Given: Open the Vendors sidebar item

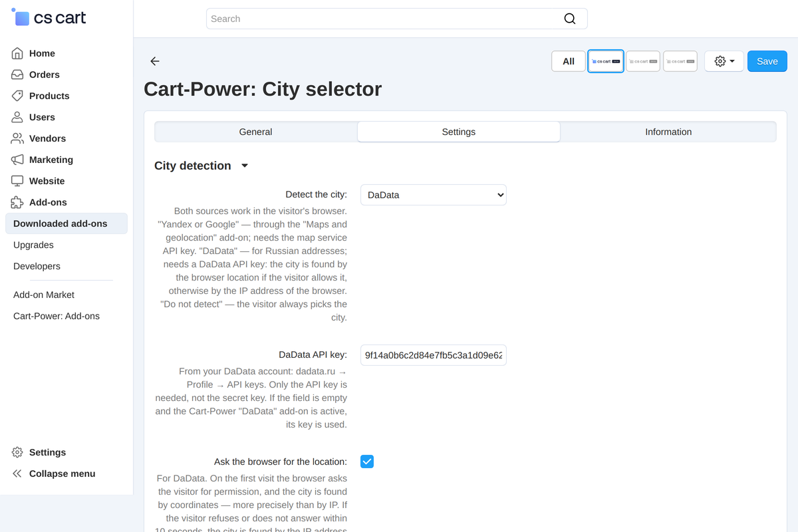Looking at the screenshot, I should (47, 138).
